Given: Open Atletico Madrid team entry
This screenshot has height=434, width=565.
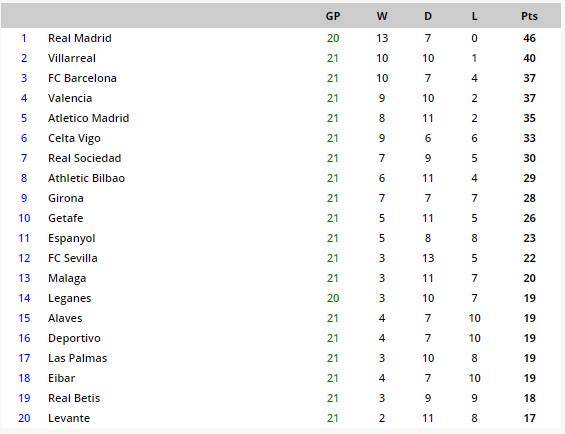Looking at the screenshot, I should click(88, 118).
